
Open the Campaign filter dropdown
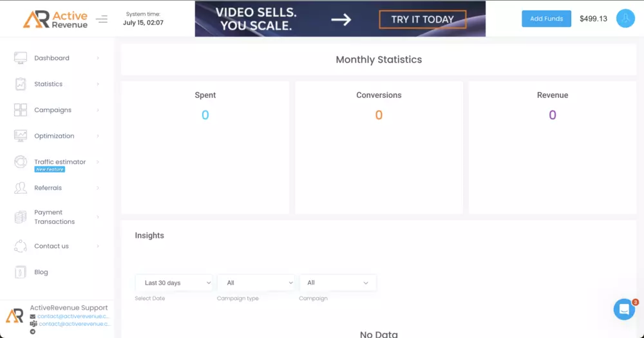pyautogui.click(x=337, y=283)
